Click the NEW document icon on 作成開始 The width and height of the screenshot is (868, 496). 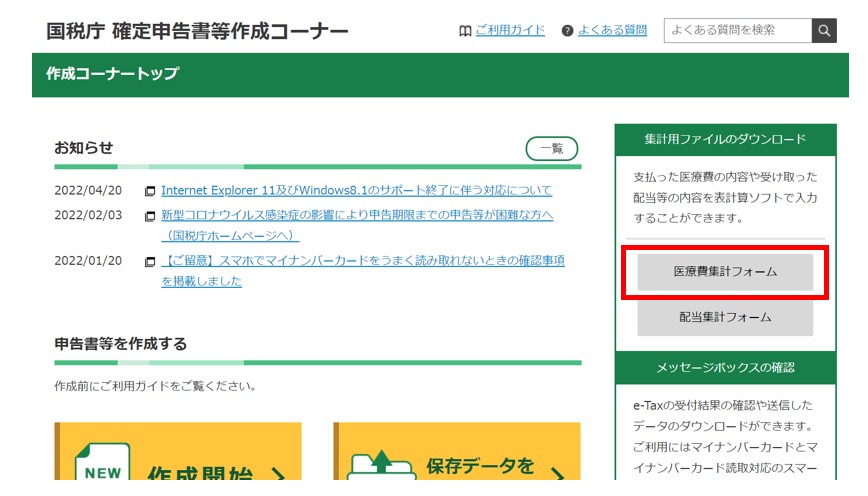click(102, 462)
